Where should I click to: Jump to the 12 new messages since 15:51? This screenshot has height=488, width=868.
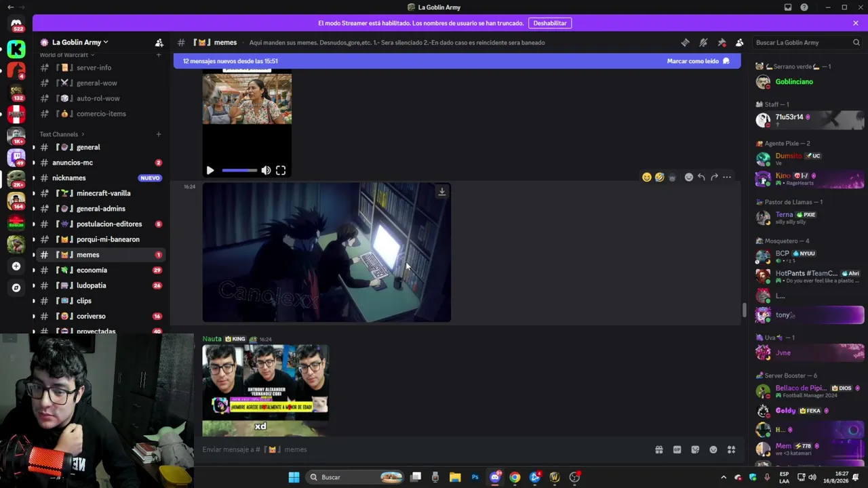[231, 61]
